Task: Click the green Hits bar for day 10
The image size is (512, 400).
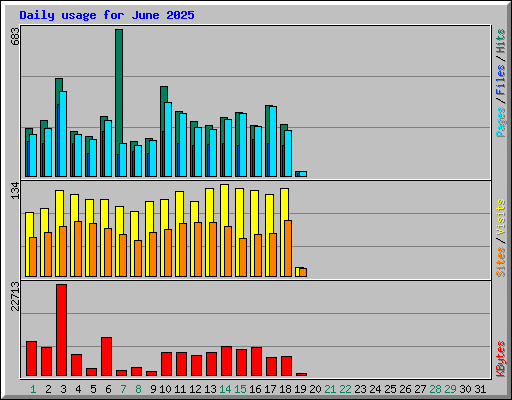Action: pos(164,95)
